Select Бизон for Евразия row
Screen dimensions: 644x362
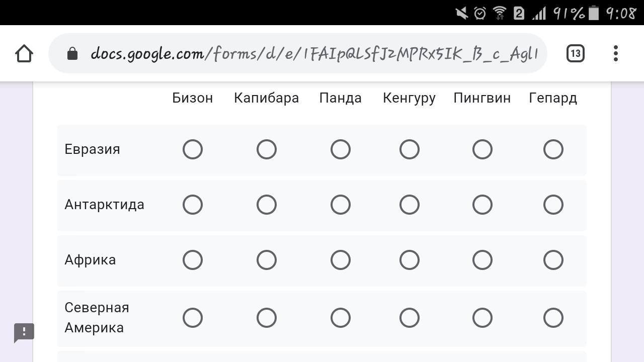point(193,149)
